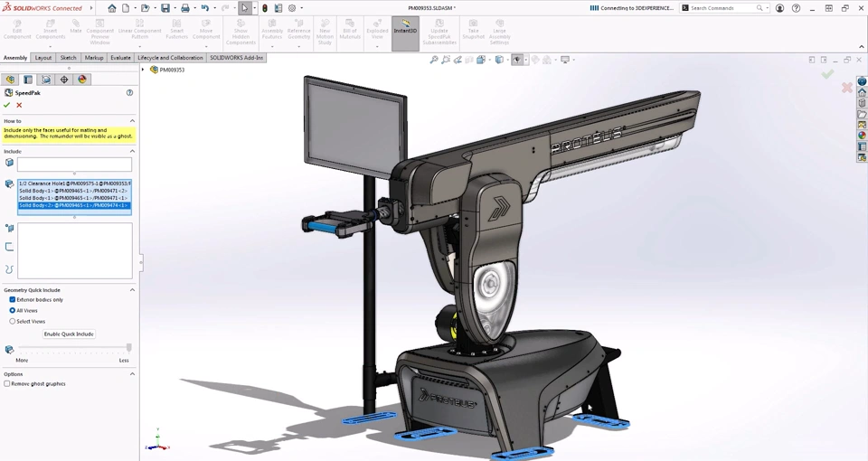Click the PM009353 assembly name in viewport tree

coord(172,70)
